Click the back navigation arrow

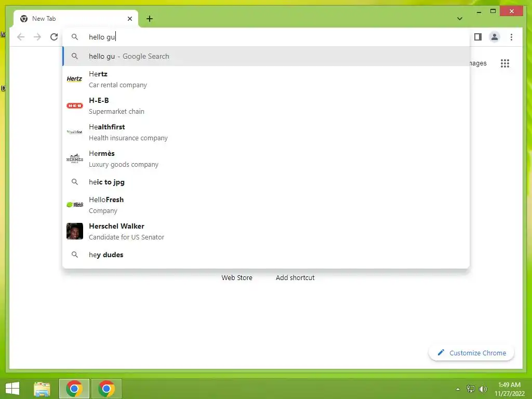(21, 37)
